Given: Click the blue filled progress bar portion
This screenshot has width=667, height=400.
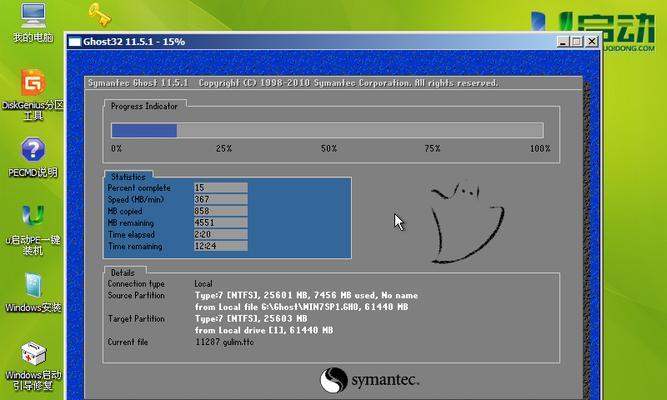Looking at the screenshot, I should tap(144, 130).
